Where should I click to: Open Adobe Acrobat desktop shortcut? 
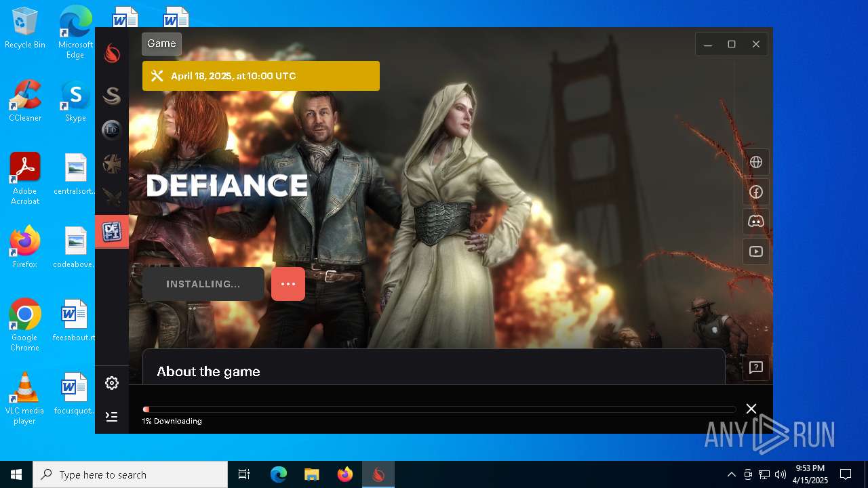pyautogui.click(x=25, y=178)
